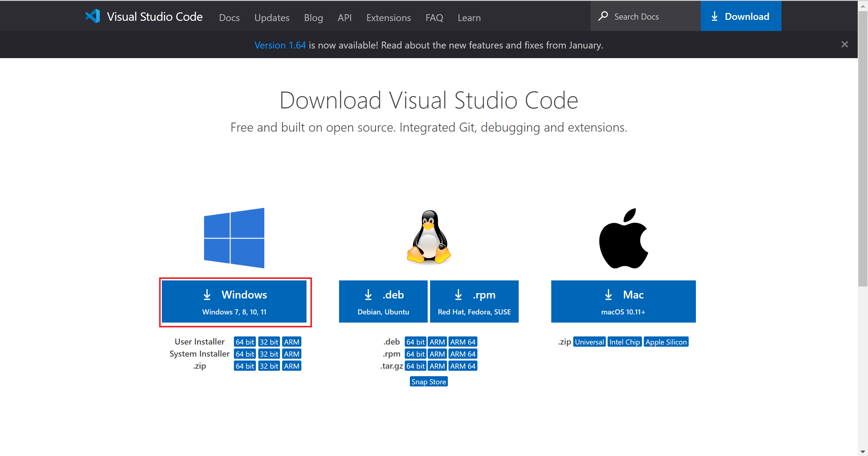Click the scrollbar down arrow
This screenshot has height=456, width=868.
pos(863,452)
